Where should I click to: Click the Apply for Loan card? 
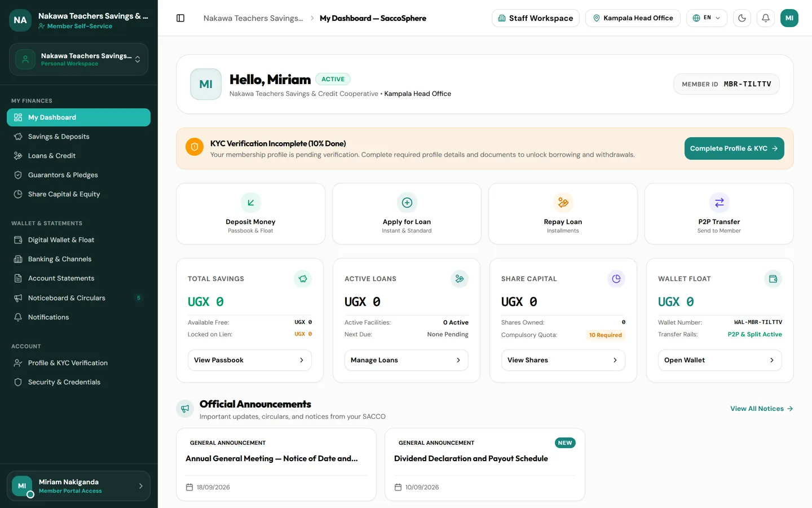coord(407,213)
